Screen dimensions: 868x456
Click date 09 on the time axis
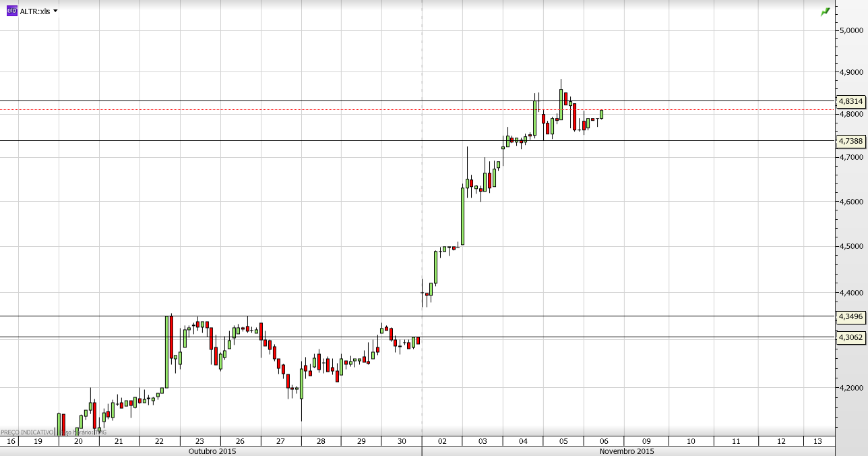pyautogui.click(x=645, y=441)
